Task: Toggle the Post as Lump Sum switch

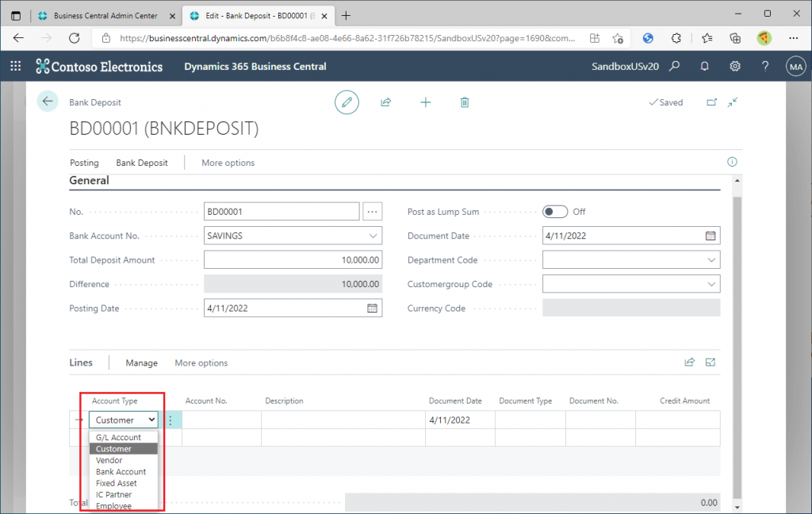Action: pos(554,212)
